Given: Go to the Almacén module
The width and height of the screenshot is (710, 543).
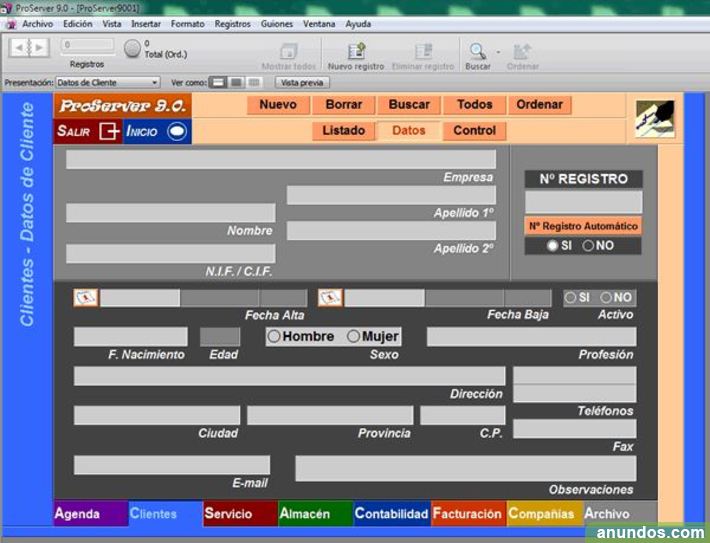Looking at the screenshot, I should click(316, 514).
